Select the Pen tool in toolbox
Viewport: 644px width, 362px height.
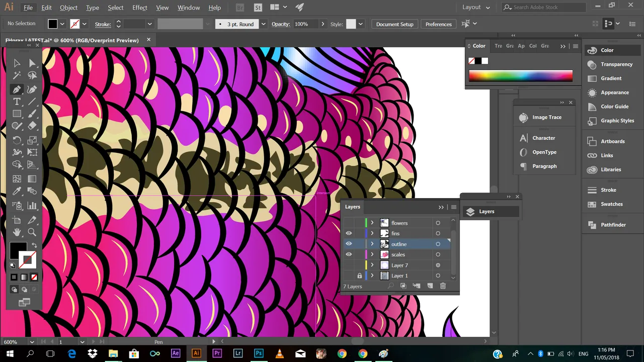(x=17, y=89)
